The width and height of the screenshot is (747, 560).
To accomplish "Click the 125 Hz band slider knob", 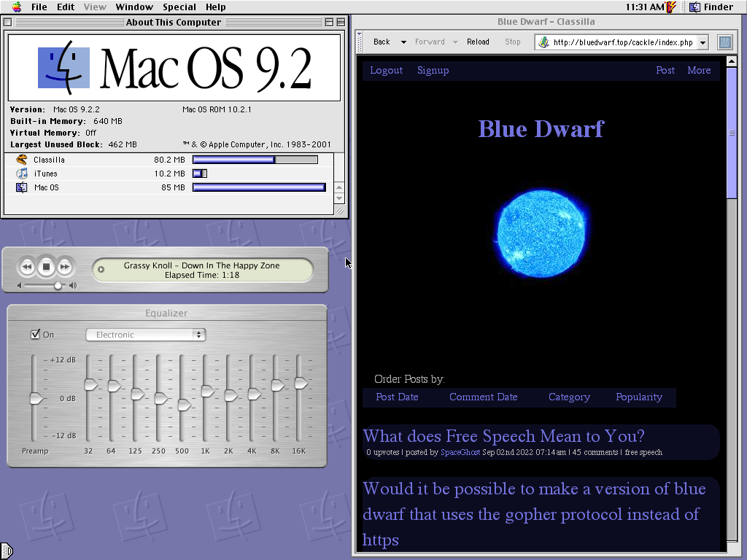I will [137, 394].
